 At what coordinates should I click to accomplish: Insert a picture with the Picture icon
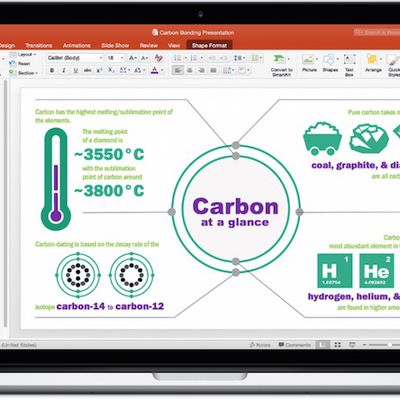(x=308, y=59)
